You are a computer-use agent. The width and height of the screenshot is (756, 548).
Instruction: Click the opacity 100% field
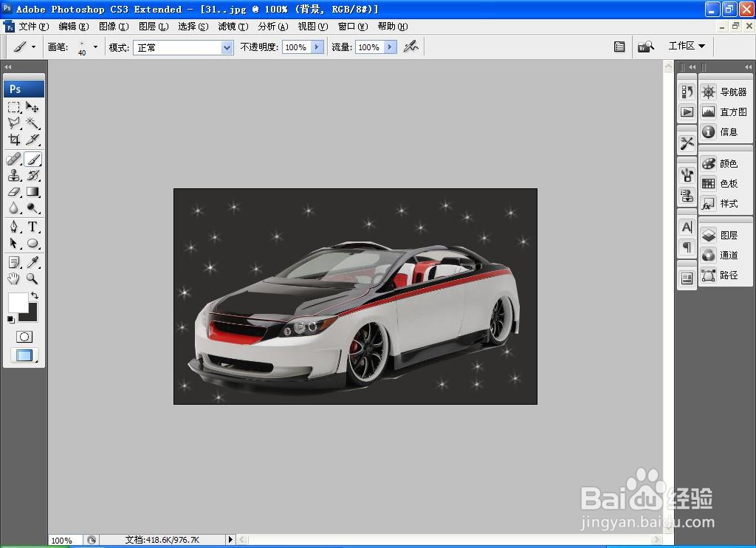coord(297,47)
